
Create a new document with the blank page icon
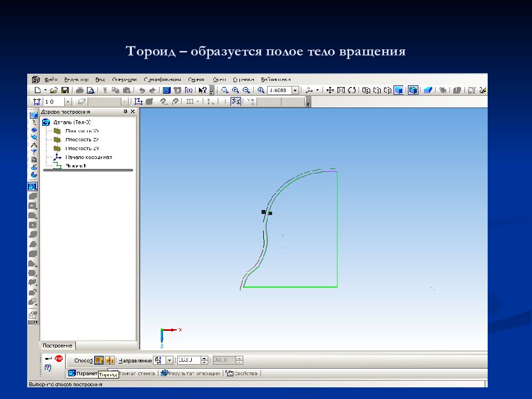coord(38,90)
